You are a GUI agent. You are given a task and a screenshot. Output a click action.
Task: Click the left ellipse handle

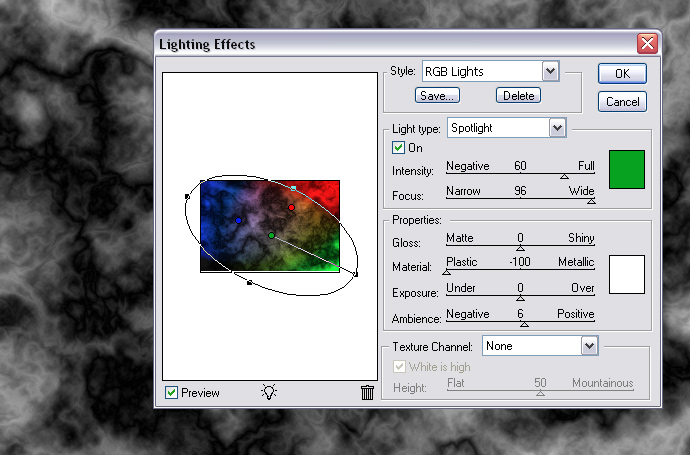(187, 197)
